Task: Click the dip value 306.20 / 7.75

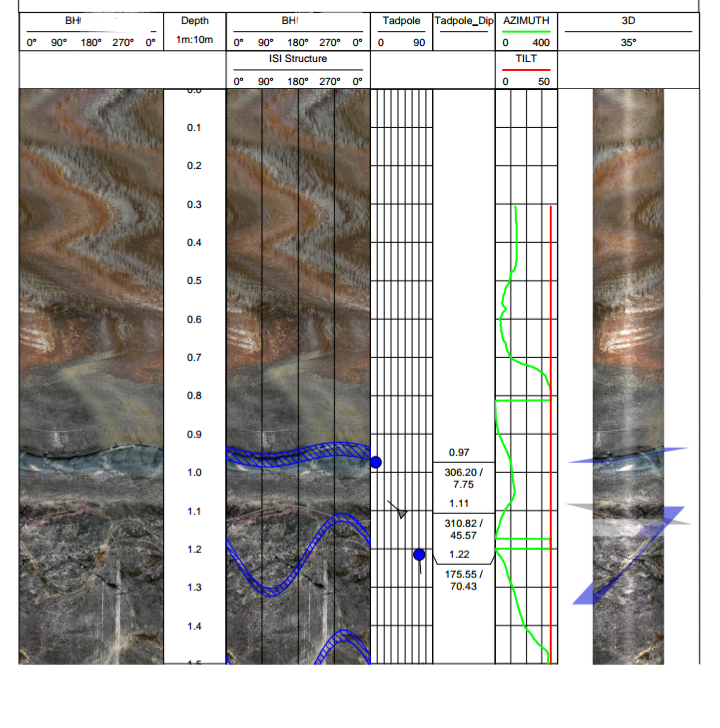Action: tap(463, 478)
